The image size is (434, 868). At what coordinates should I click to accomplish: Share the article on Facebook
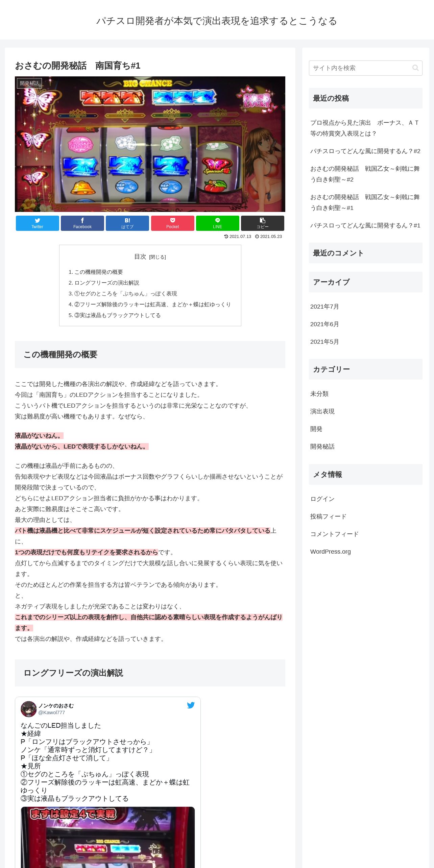coord(82,223)
